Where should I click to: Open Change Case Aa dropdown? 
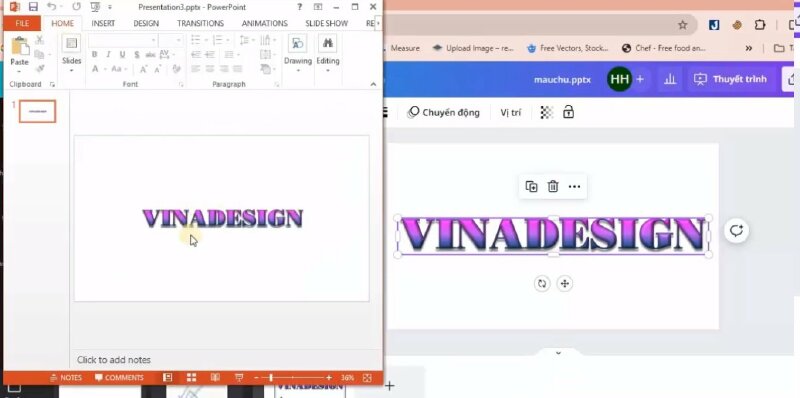click(119, 69)
